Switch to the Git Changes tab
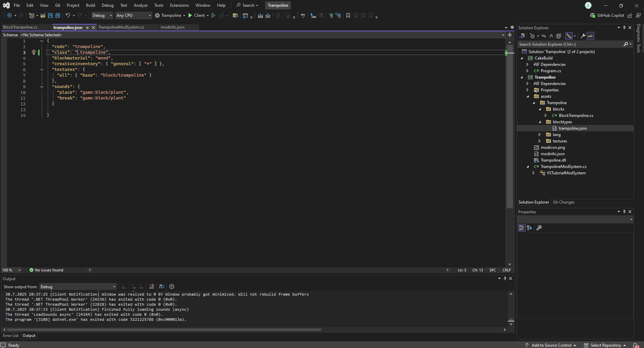 point(563,202)
